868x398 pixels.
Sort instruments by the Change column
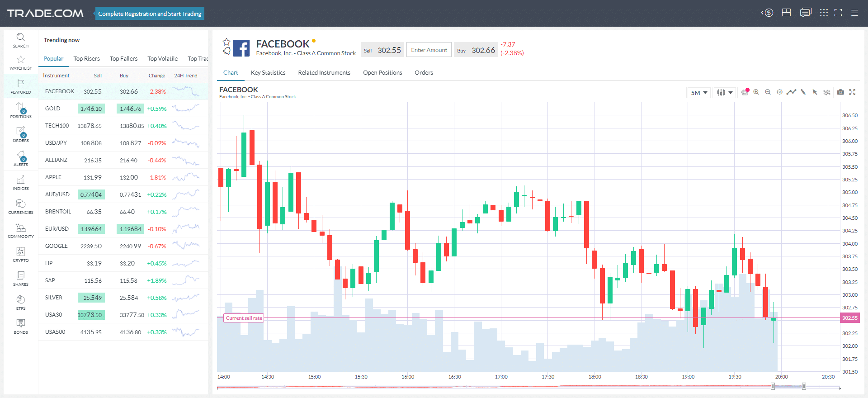click(x=157, y=76)
